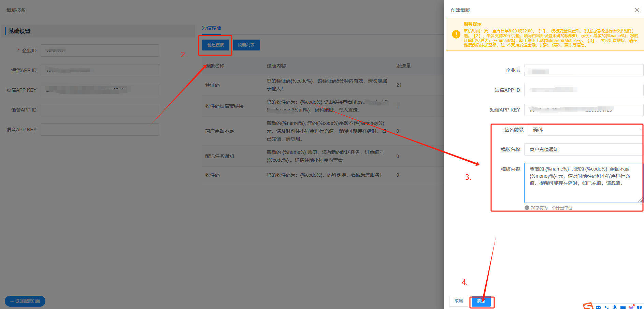Click the yellow warning icon in 温馨提示
Screen dimensions: 644x309
(456, 34)
